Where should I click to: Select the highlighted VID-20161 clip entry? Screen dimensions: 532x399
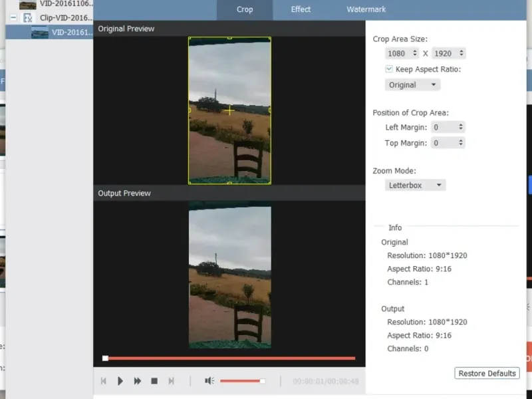[49, 32]
